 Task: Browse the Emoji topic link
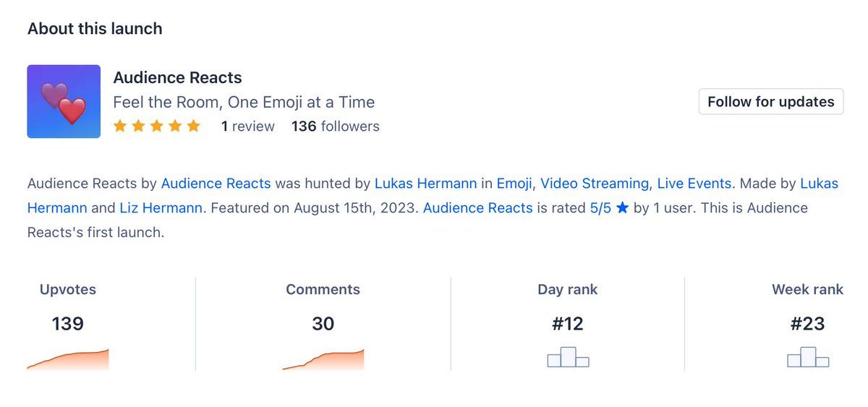coord(514,184)
